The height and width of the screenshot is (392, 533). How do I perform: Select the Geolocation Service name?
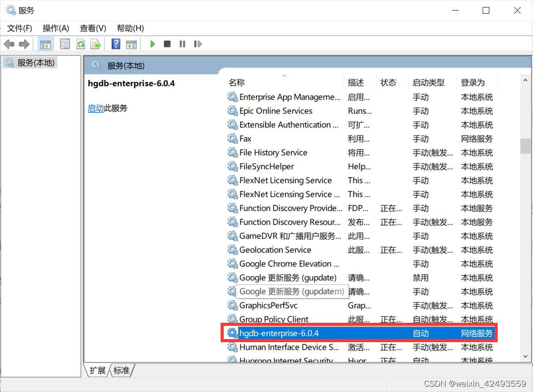tap(275, 250)
